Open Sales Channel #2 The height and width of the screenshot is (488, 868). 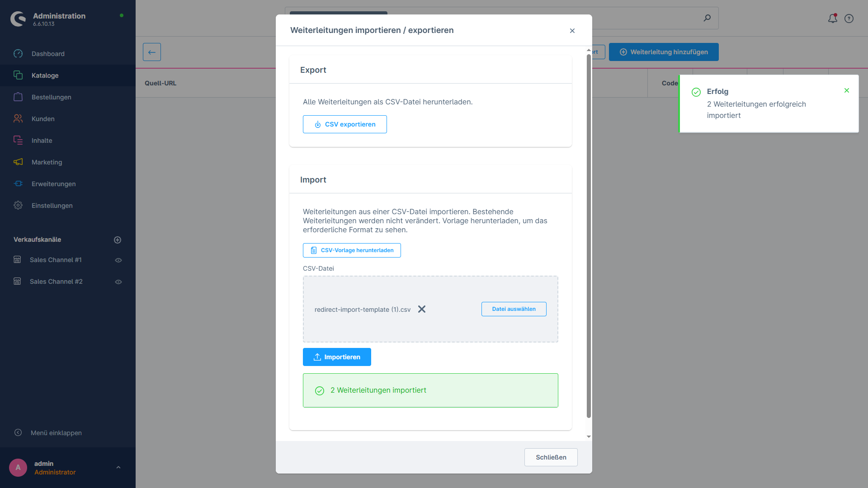click(x=56, y=282)
